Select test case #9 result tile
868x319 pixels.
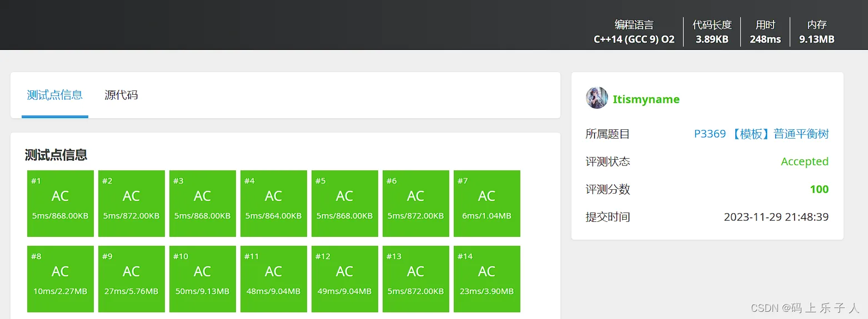[132, 279]
